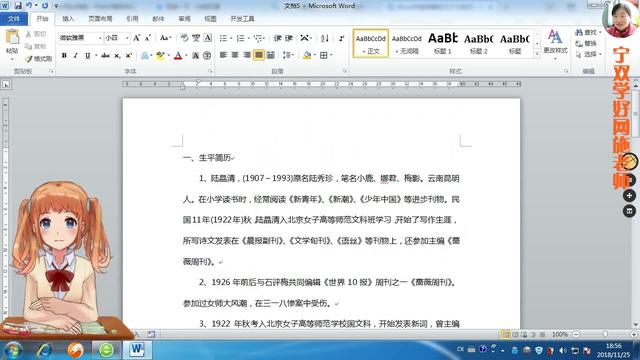Click the Undo icon in Quick Access
Image resolution: width=640 pixels, height=360 pixels.
click(29, 6)
